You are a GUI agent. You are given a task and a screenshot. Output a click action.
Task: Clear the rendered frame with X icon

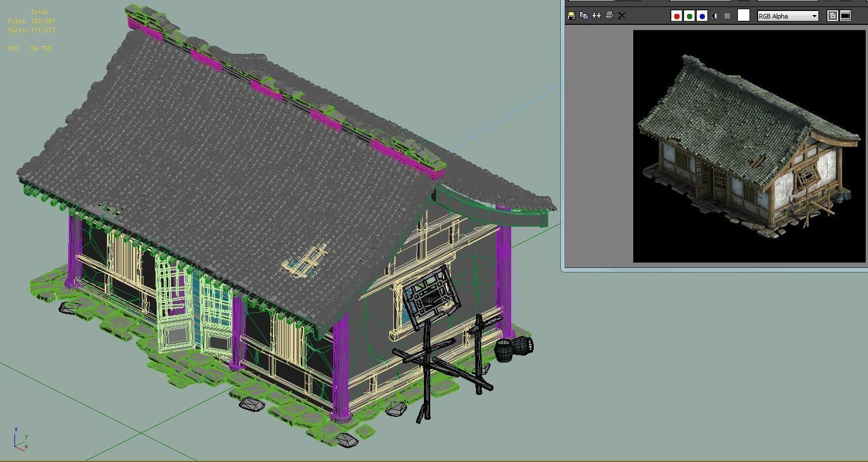622,16
